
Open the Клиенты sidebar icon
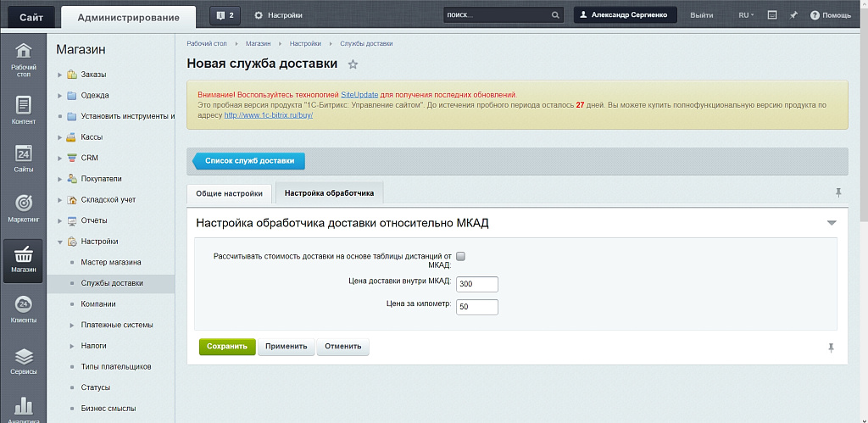click(x=24, y=309)
